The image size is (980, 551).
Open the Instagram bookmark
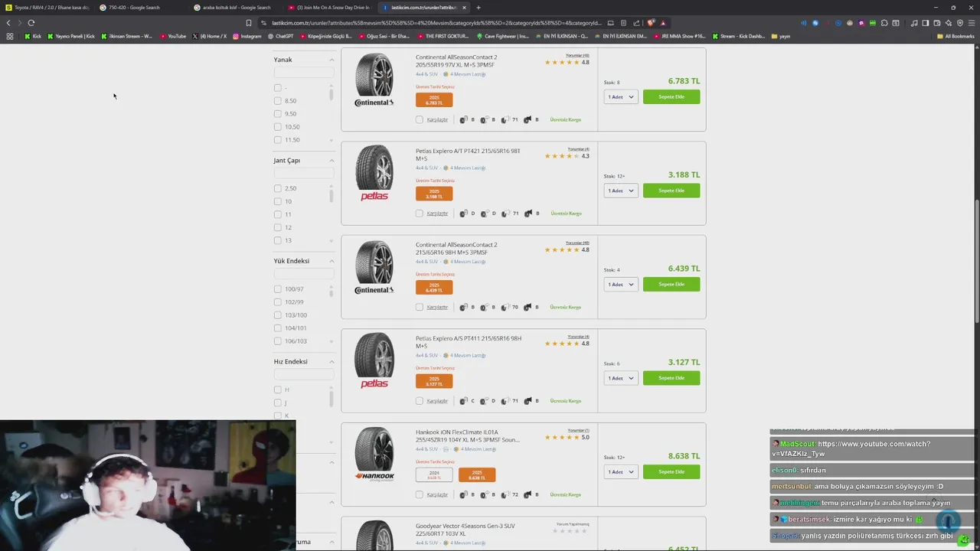coord(247,36)
